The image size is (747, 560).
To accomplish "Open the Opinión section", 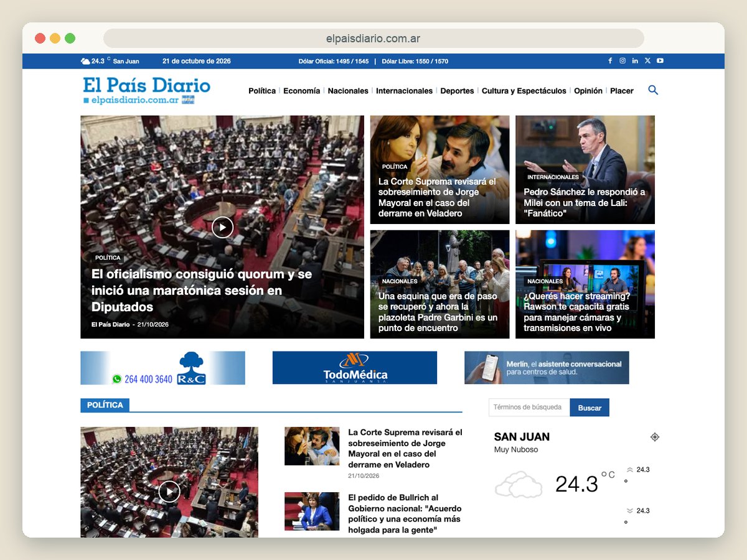I will [x=588, y=91].
